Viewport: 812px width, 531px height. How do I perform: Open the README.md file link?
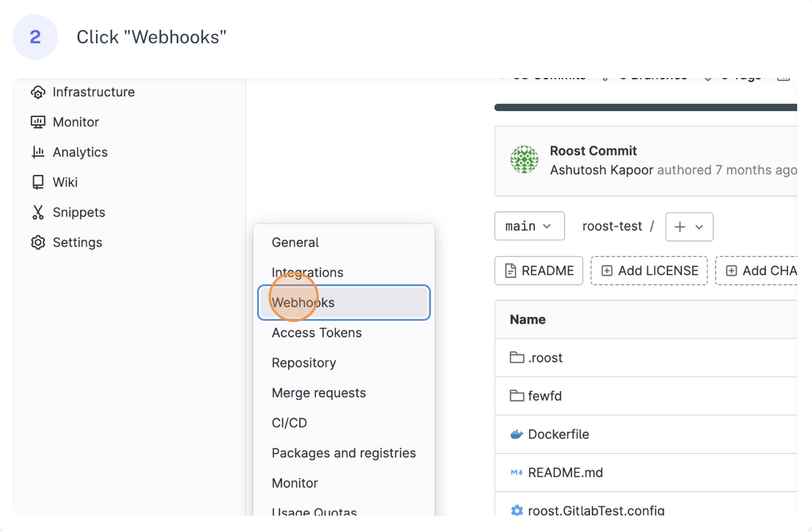click(x=565, y=472)
